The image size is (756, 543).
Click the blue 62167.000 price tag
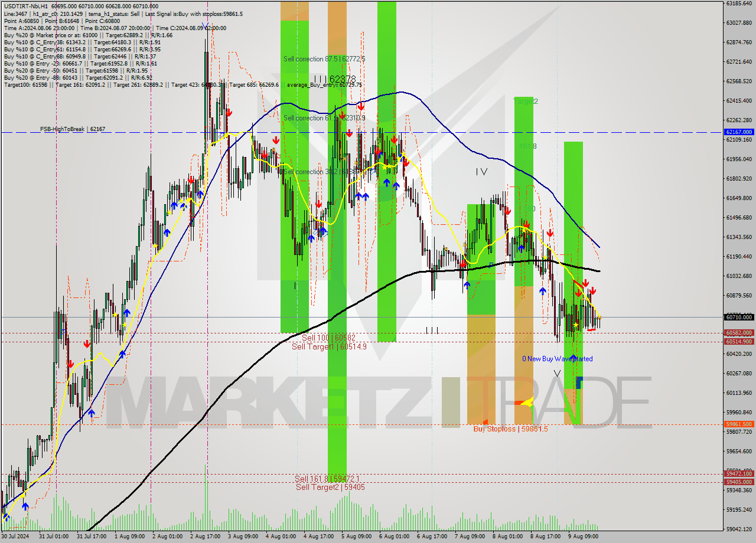[739, 132]
